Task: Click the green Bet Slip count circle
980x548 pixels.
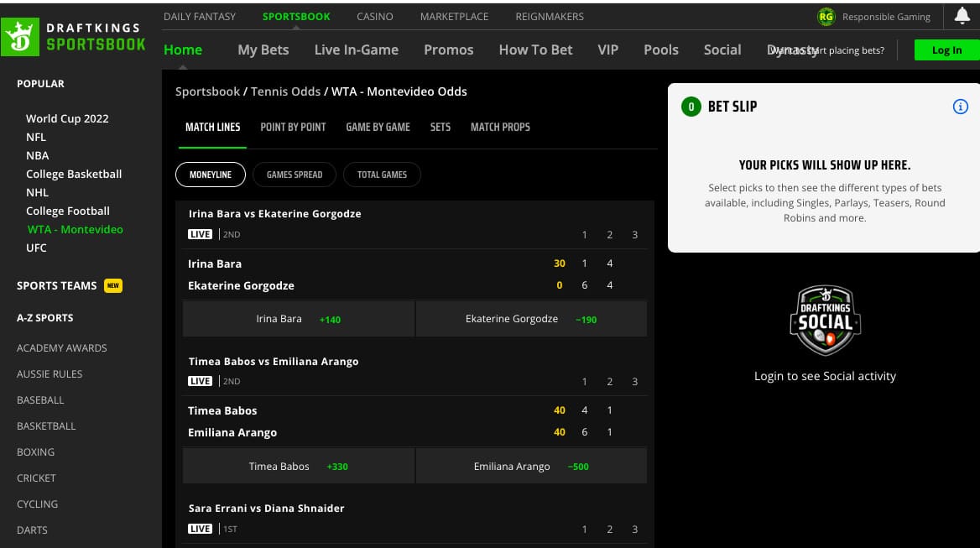Action: tap(691, 107)
